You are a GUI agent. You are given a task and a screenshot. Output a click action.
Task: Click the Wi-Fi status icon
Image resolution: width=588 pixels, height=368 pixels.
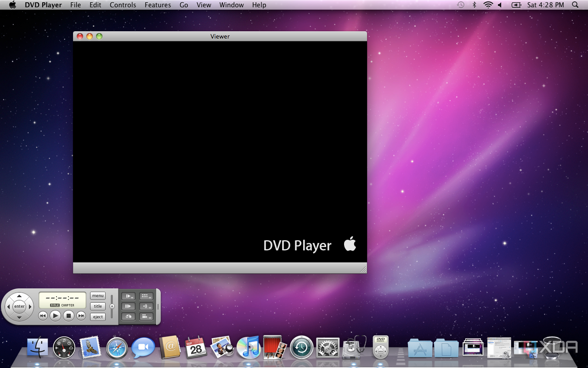(x=488, y=5)
